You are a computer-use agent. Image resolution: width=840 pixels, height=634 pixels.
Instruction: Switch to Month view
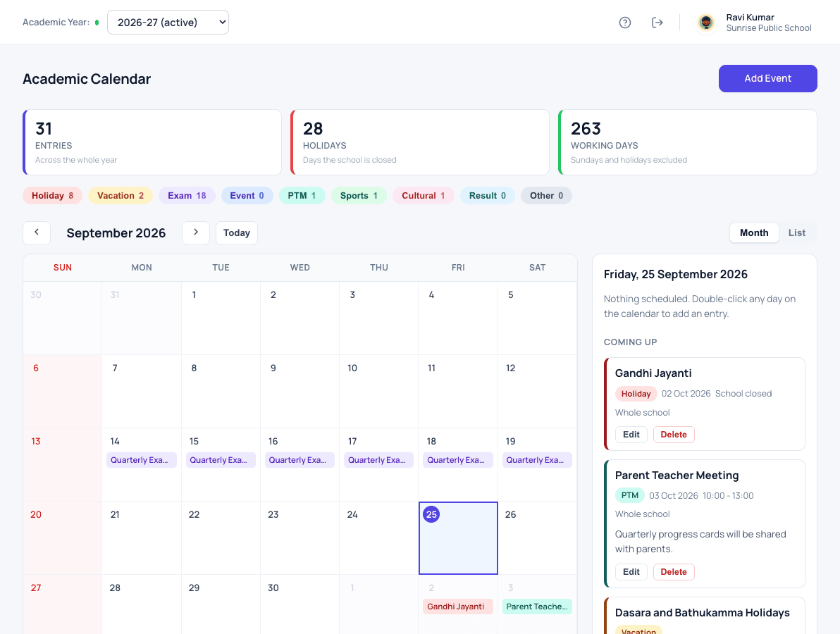pos(754,233)
